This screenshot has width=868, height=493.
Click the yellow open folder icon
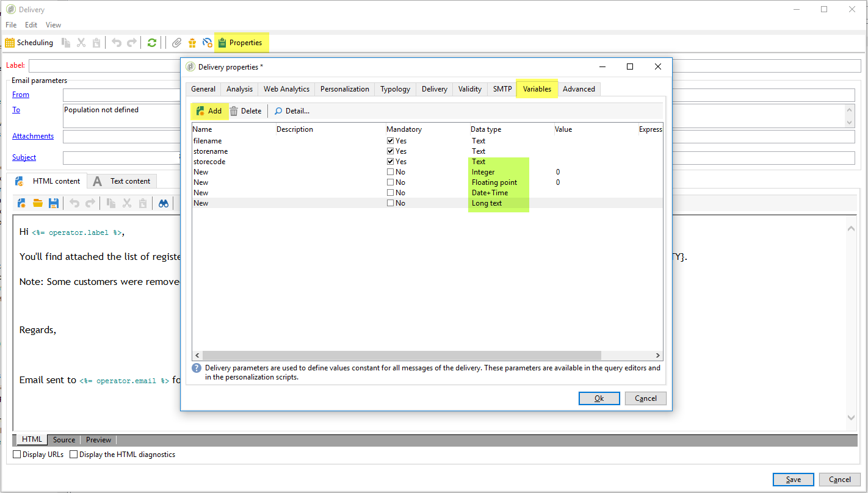click(38, 204)
